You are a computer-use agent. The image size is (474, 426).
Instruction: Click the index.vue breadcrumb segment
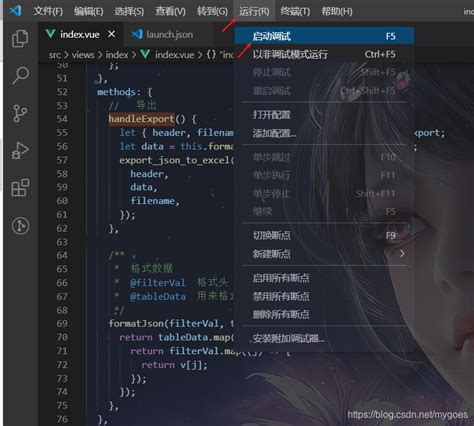coord(174,55)
